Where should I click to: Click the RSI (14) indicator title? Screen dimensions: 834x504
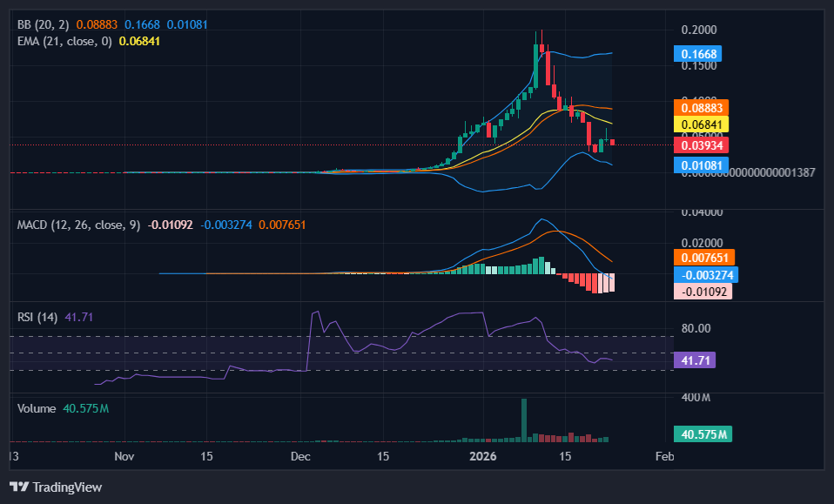click(37, 317)
